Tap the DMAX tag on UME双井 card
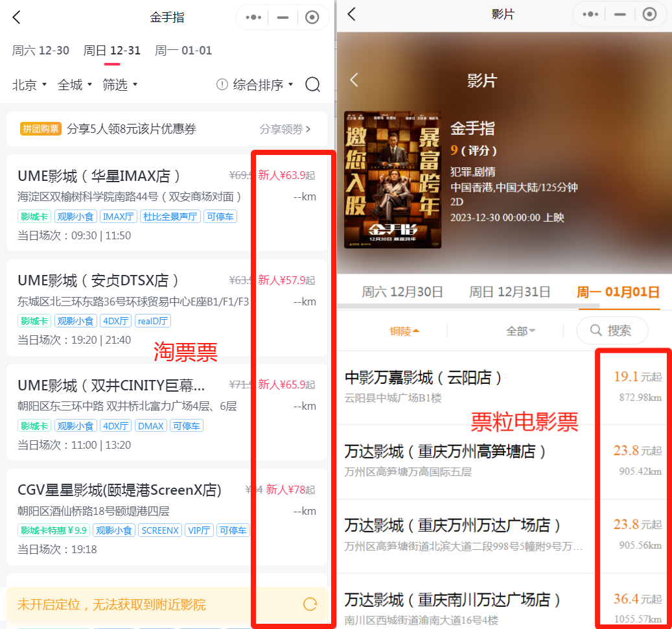The image size is (672, 629). (151, 426)
